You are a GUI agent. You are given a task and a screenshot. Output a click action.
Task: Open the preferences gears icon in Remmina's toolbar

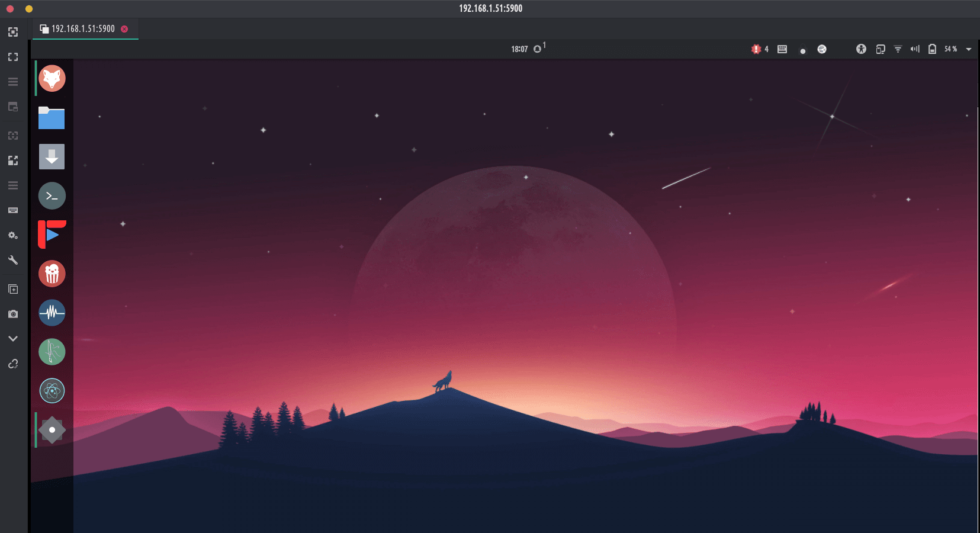click(x=13, y=235)
